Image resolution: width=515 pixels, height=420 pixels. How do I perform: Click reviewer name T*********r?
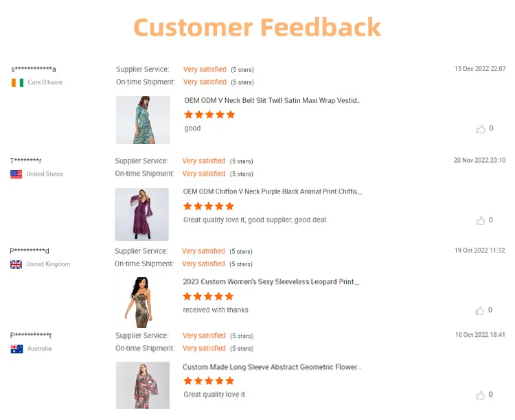(25, 161)
